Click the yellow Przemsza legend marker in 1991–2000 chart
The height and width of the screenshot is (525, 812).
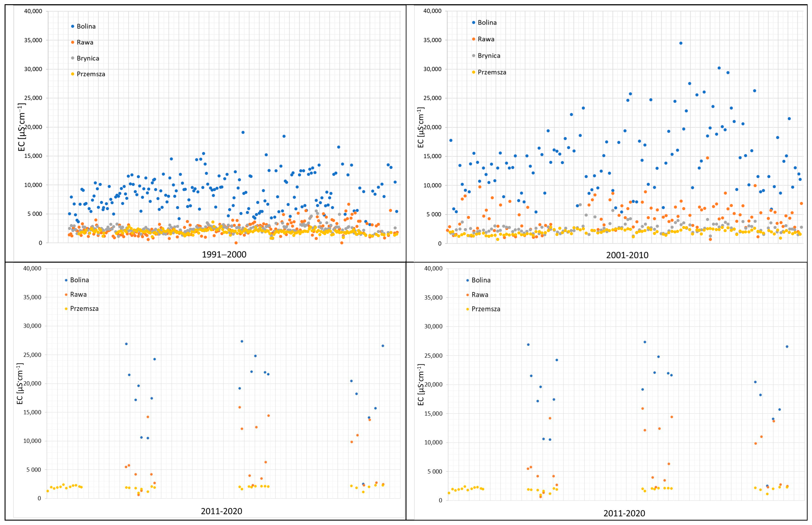point(72,74)
